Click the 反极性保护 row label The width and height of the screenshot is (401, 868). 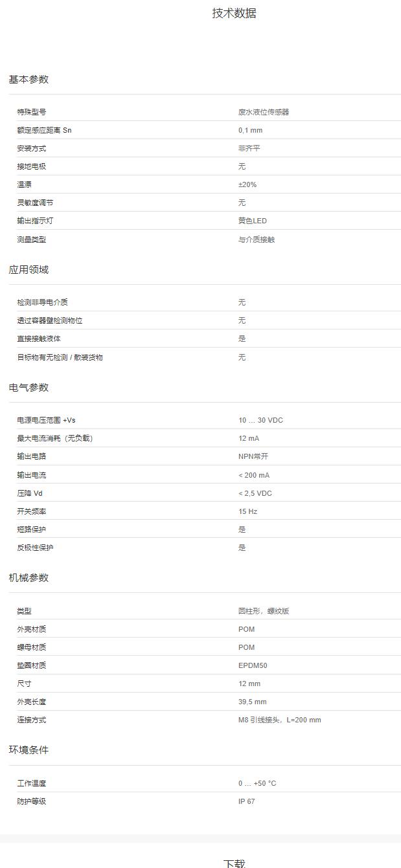tap(35, 548)
